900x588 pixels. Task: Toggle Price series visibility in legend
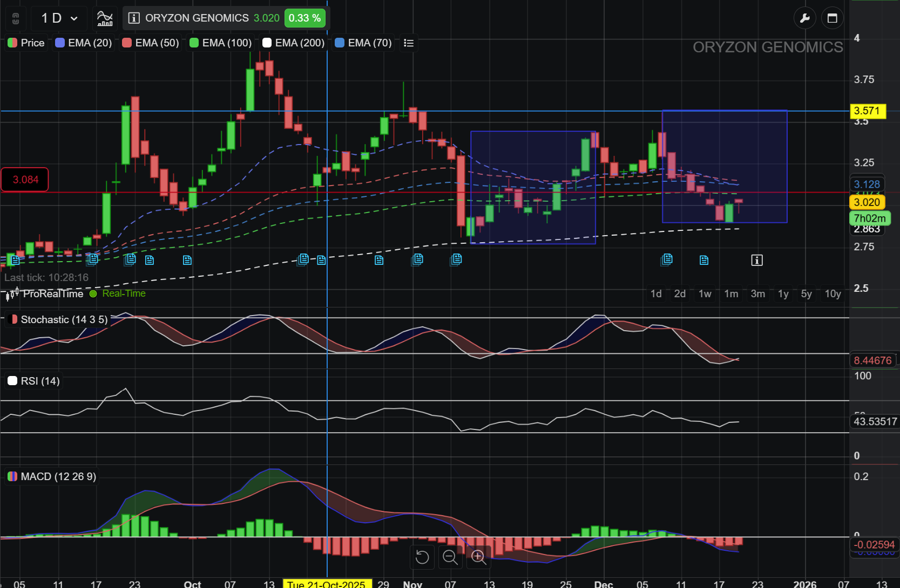26,43
